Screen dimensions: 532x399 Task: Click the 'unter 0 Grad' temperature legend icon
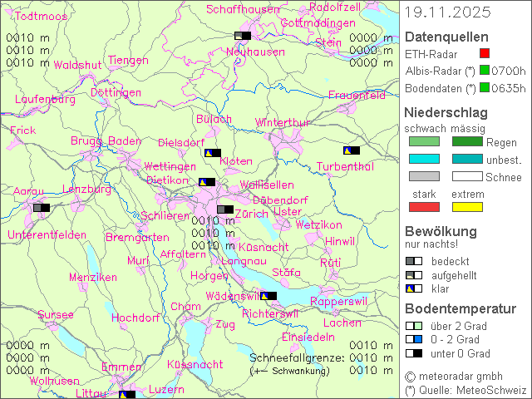click(413, 353)
